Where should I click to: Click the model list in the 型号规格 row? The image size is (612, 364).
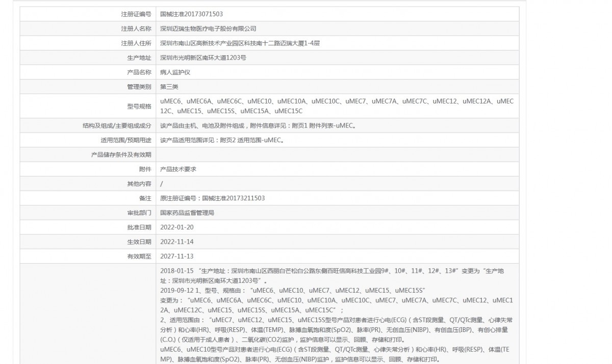pos(337,106)
